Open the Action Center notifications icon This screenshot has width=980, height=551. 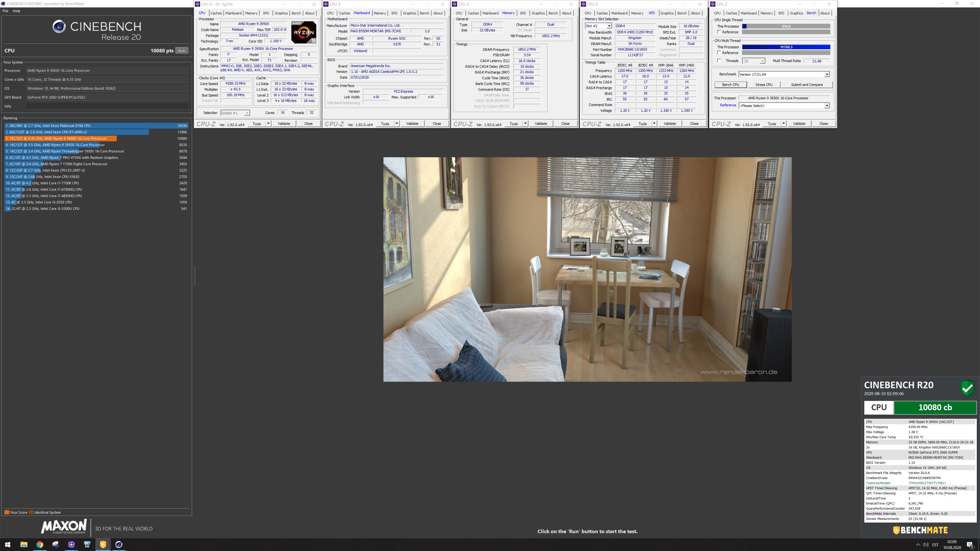[x=970, y=545]
